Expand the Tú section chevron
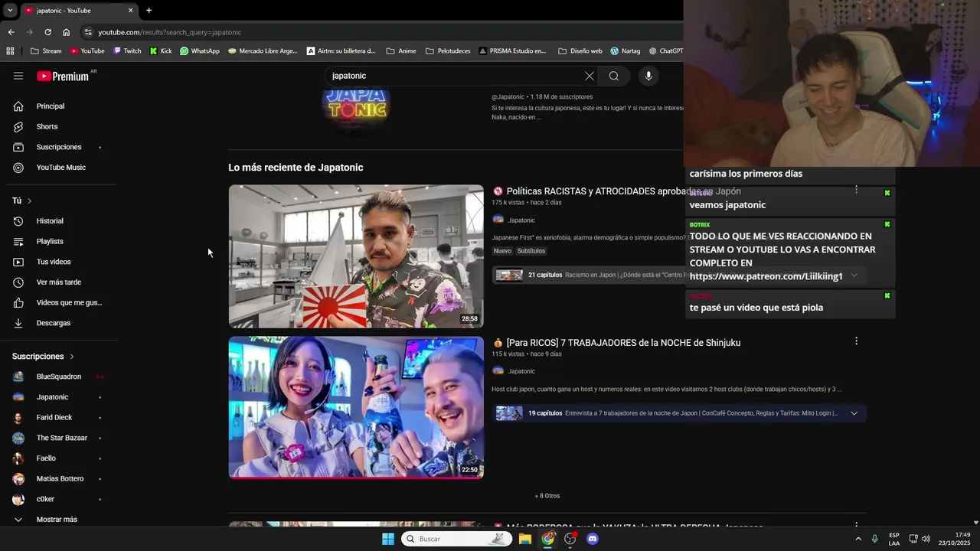The height and width of the screenshot is (551, 980). point(29,201)
